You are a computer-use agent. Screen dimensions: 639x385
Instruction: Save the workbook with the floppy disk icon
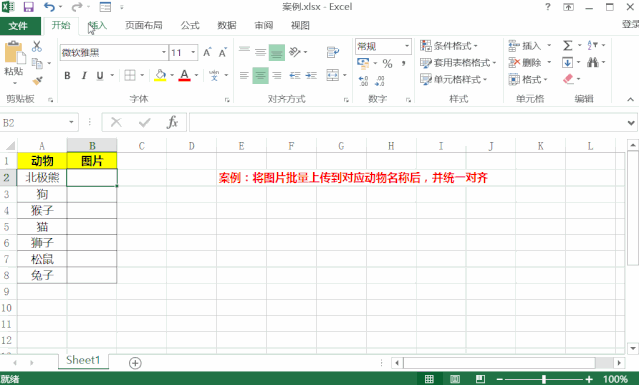(x=29, y=7)
